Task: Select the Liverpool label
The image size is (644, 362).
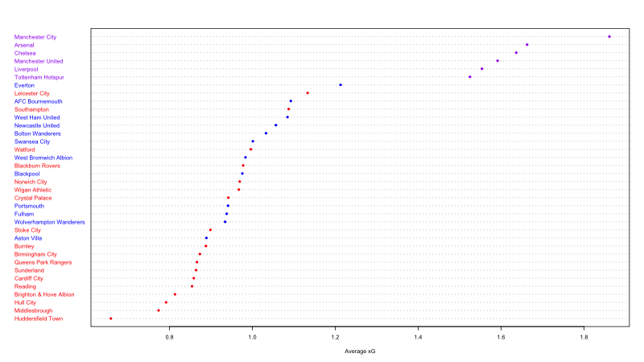Action: (27, 69)
